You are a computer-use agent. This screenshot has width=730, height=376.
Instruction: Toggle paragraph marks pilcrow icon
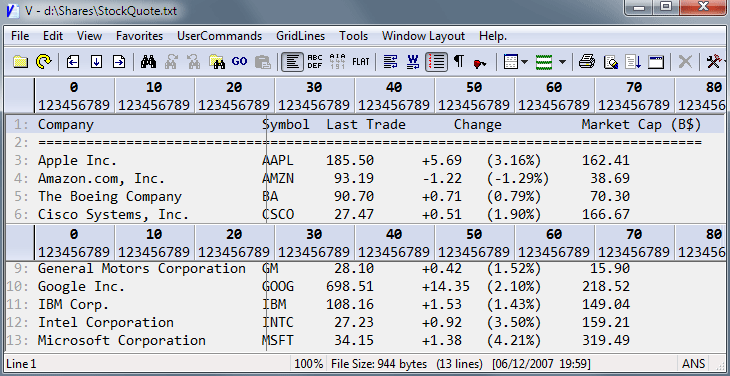459,61
